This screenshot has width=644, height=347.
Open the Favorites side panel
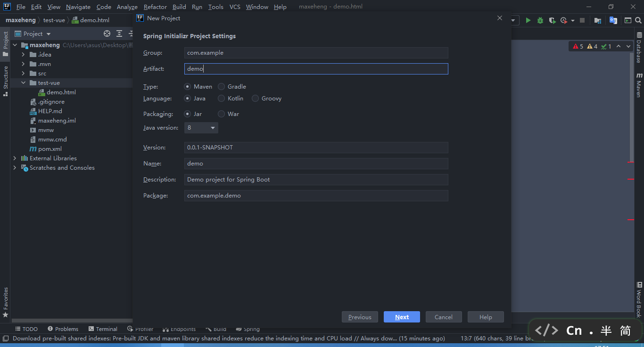tap(6, 302)
